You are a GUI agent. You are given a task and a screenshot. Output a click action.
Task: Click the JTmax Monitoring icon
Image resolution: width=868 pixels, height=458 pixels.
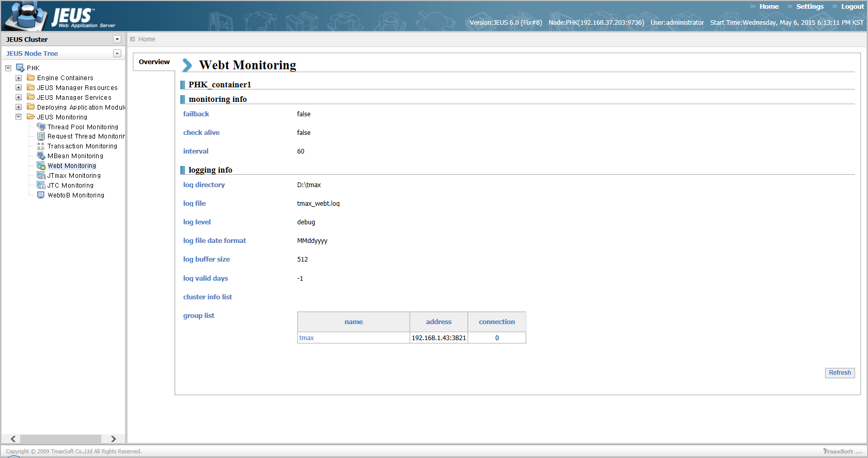coord(41,176)
